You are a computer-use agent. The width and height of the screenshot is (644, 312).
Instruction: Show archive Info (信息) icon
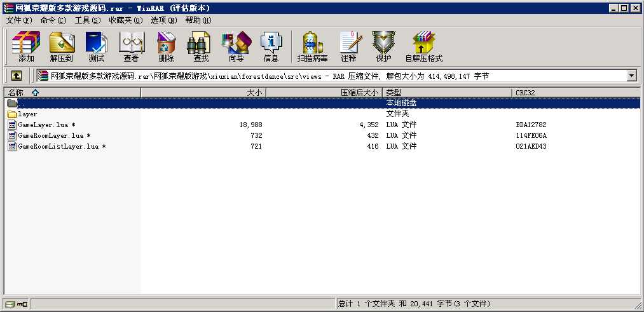point(271,46)
